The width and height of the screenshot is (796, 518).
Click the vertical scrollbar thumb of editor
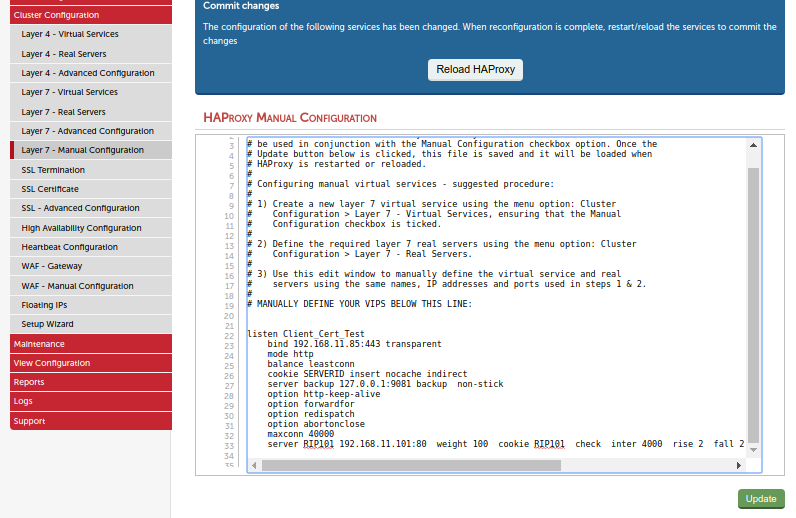click(x=753, y=305)
